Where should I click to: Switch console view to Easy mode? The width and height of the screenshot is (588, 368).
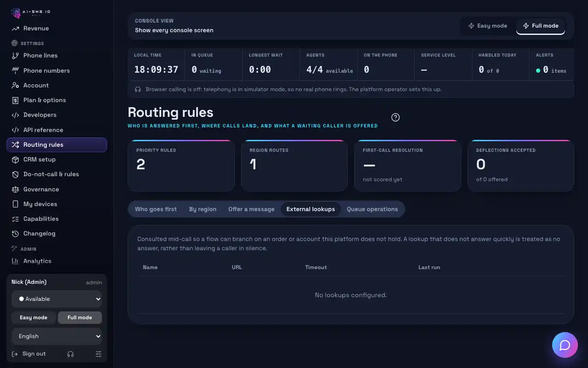pos(487,26)
